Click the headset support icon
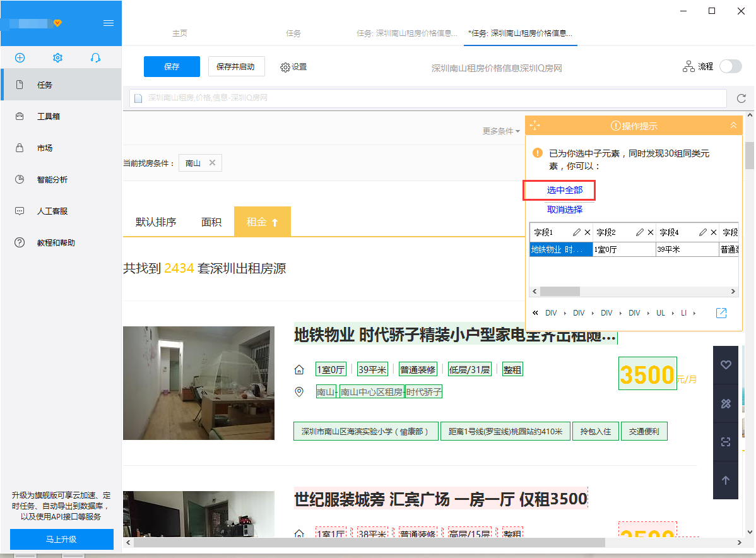Screen dimensions: 756x558 pyautogui.click(x=95, y=58)
